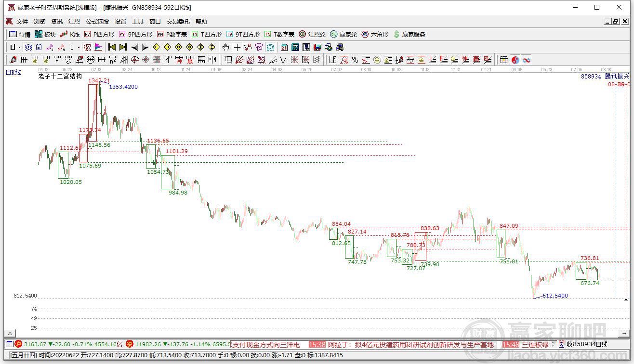Open the calendar icon numbered 21
634x364 pixels.
284,47
